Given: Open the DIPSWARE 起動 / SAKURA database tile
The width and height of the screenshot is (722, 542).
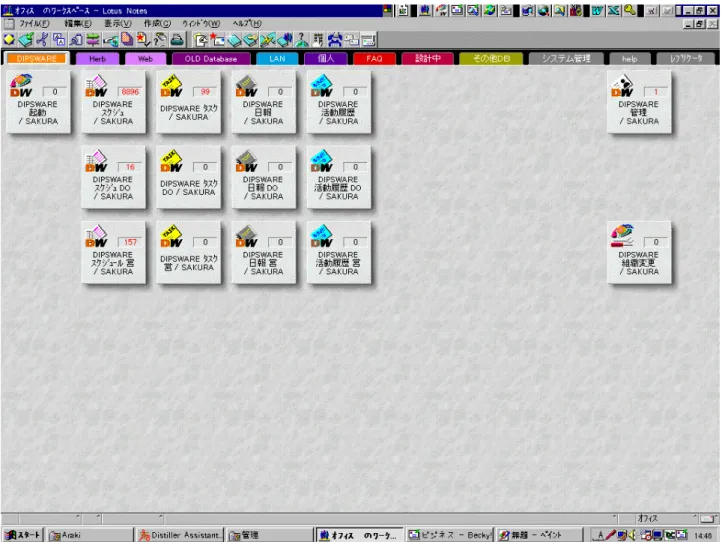Looking at the screenshot, I should point(38,102).
